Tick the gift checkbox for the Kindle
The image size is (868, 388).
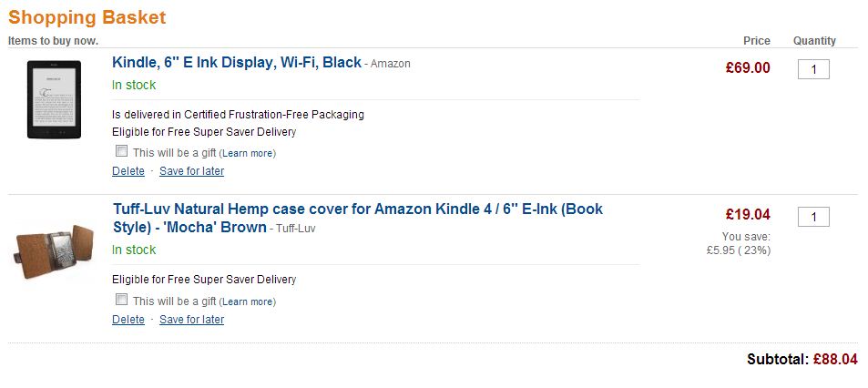pyautogui.click(x=121, y=151)
